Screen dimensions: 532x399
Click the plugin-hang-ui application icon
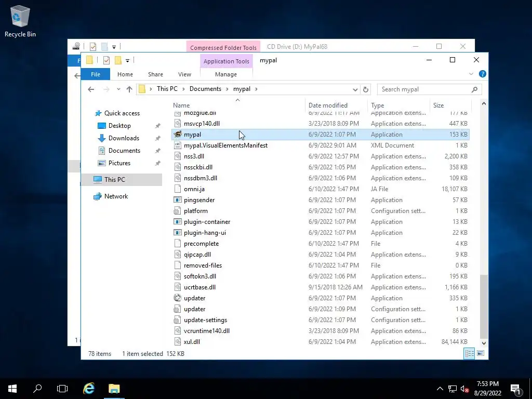tap(178, 232)
